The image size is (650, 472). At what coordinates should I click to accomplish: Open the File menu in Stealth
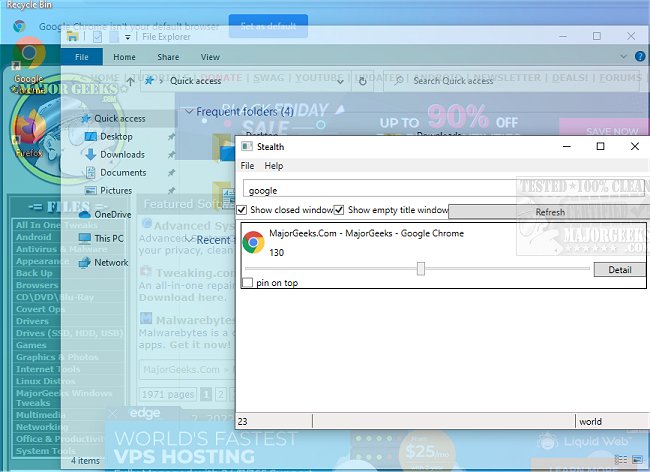[x=247, y=166]
